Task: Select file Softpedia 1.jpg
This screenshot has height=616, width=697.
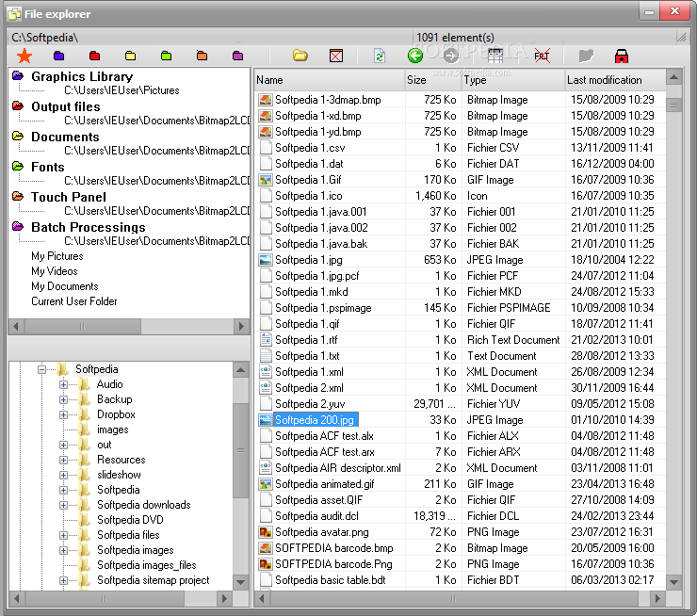Action: tap(309, 260)
